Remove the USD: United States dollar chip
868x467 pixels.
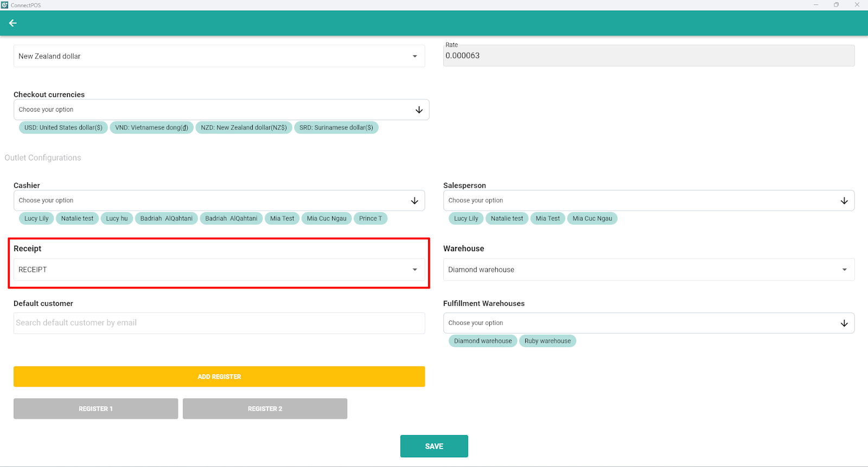tap(63, 127)
